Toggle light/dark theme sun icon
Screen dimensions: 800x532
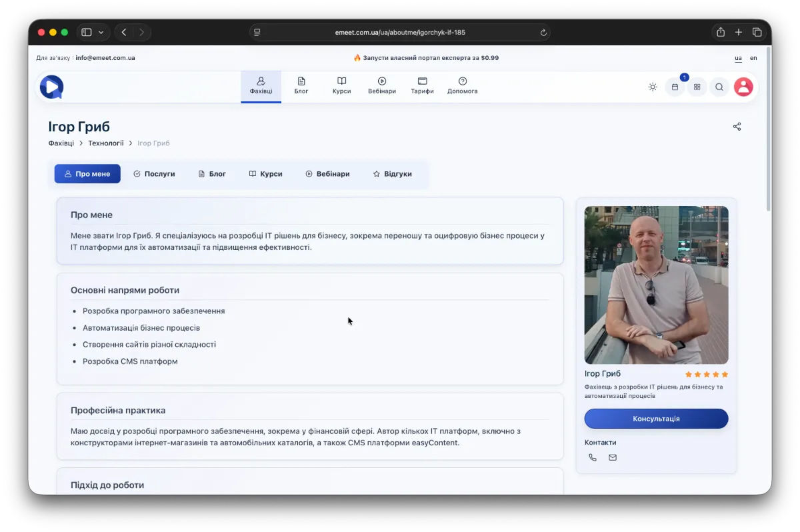click(x=652, y=87)
